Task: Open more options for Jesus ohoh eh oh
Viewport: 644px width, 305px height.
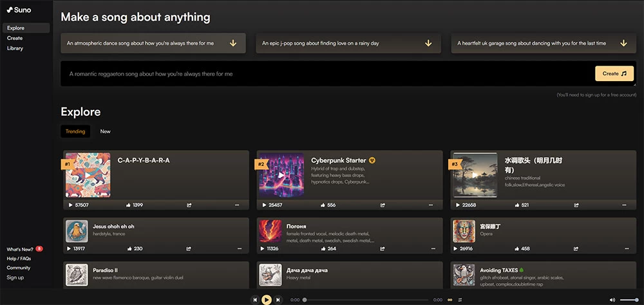Action: (x=237, y=248)
